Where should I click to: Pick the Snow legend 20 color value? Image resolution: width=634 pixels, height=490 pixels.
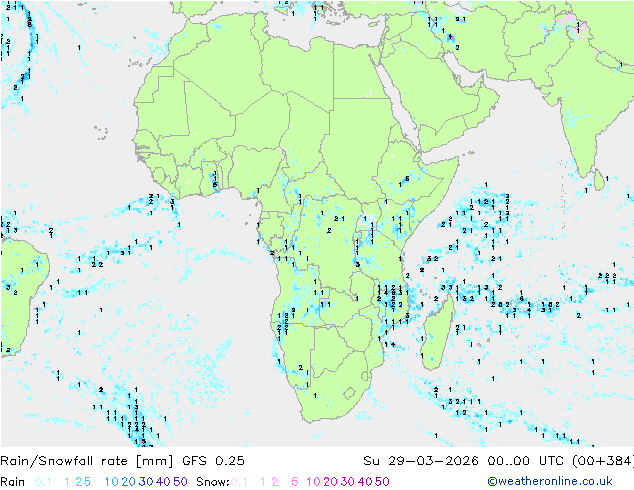click(x=330, y=482)
